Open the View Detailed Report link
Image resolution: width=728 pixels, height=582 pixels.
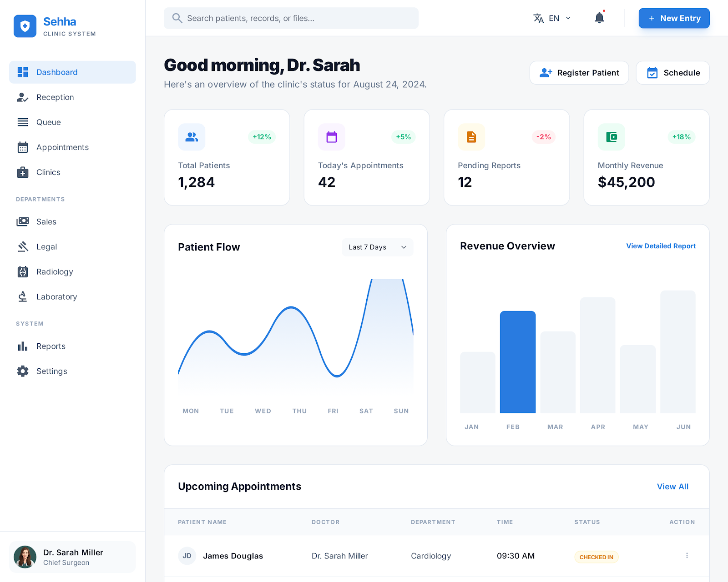(x=661, y=246)
